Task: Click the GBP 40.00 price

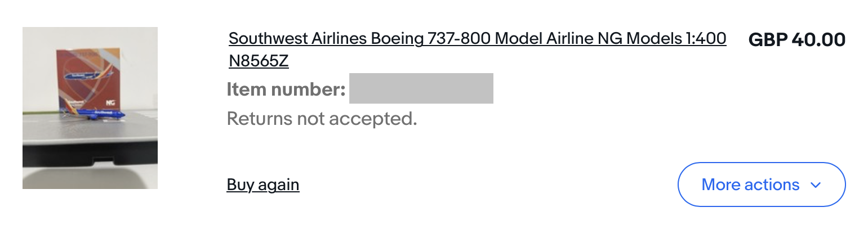Action: pos(796,39)
